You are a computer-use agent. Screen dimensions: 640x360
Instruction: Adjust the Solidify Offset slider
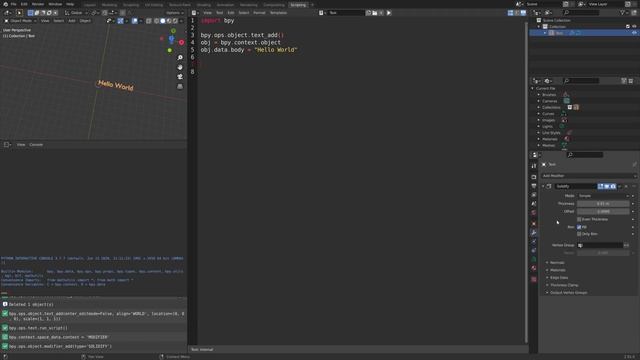pos(603,211)
